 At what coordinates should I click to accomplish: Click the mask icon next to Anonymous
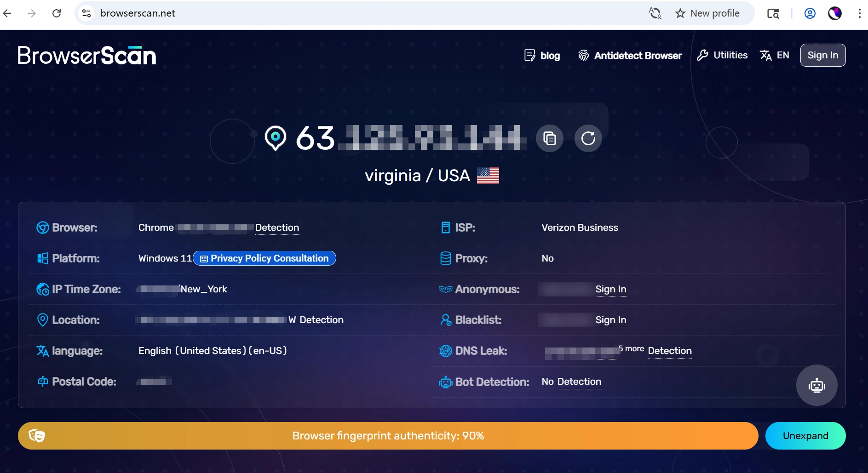coord(446,289)
